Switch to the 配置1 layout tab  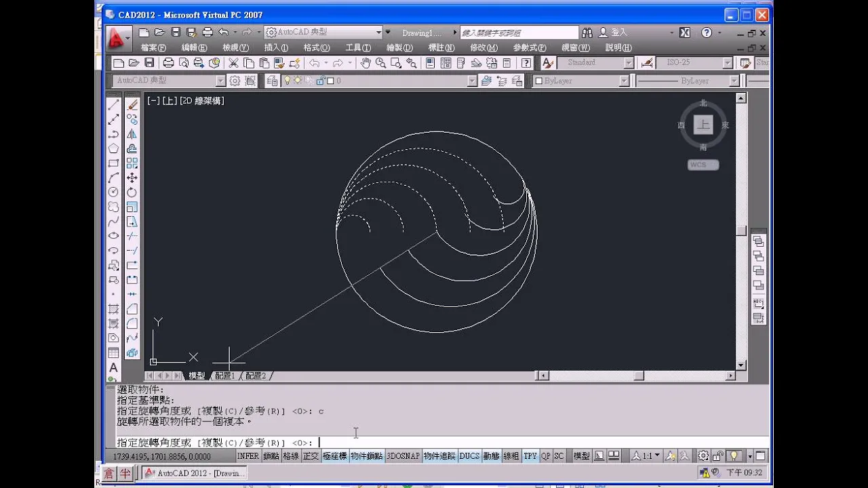pos(224,375)
